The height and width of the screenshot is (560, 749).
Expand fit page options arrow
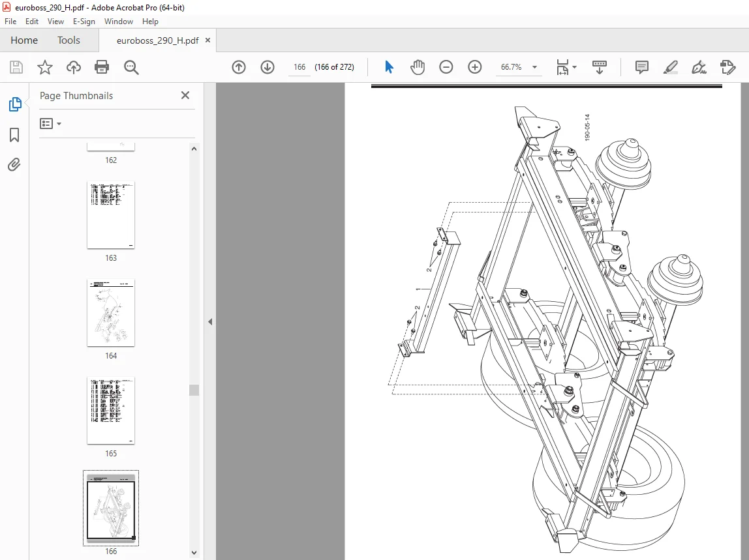coord(574,67)
